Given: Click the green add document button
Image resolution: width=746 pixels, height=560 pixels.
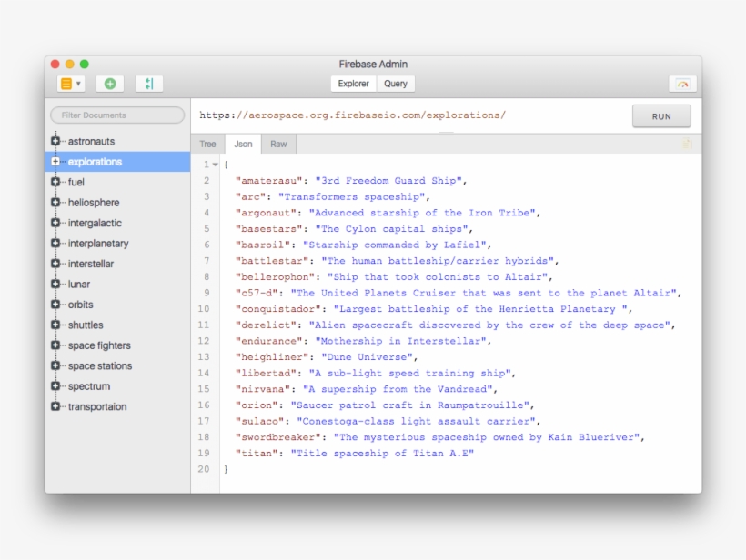Looking at the screenshot, I should (110, 84).
